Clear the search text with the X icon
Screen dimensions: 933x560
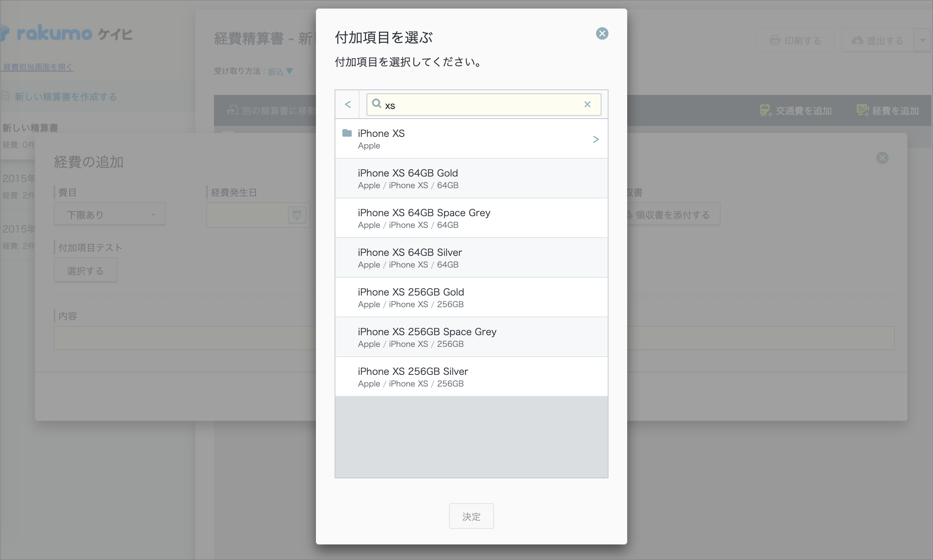tap(588, 104)
